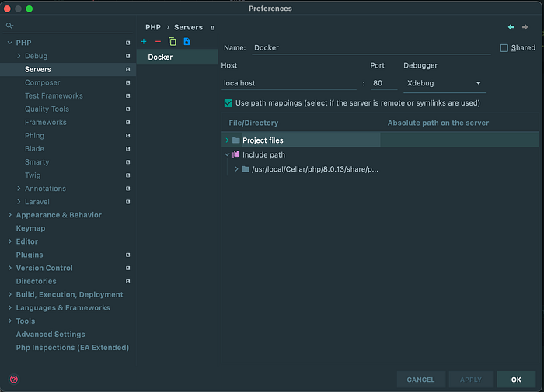This screenshot has width=544, height=392.
Task: Add a new PHP server
Action: click(144, 41)
